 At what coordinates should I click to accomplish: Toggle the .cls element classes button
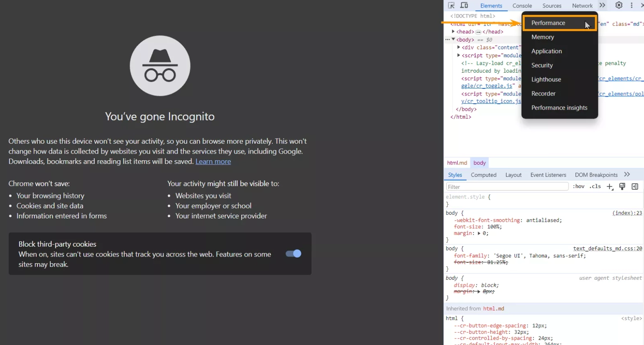[595, 186]
